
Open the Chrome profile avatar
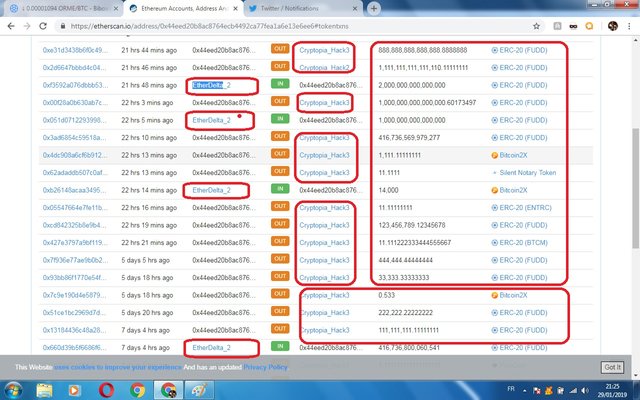613,26
